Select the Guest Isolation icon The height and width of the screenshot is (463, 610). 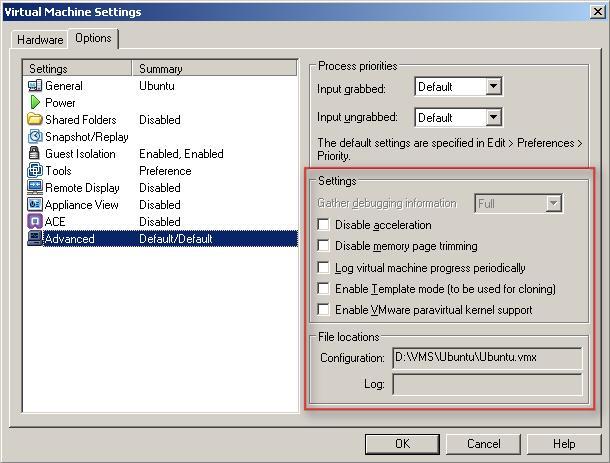(x=35, y=154)
